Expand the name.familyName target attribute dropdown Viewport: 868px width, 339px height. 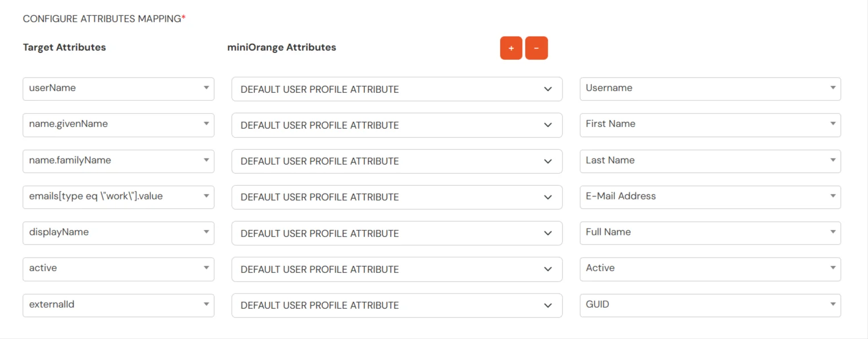[118, 161]
